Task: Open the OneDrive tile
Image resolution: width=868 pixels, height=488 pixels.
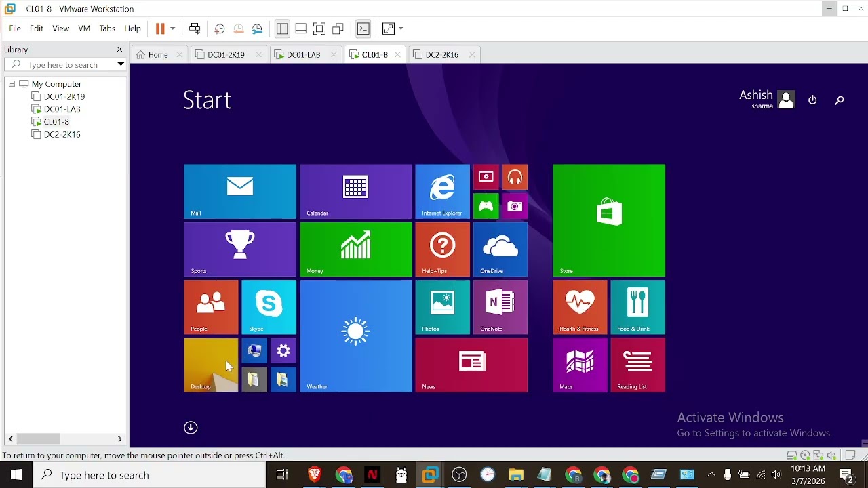Action: [x=500, y=249]
